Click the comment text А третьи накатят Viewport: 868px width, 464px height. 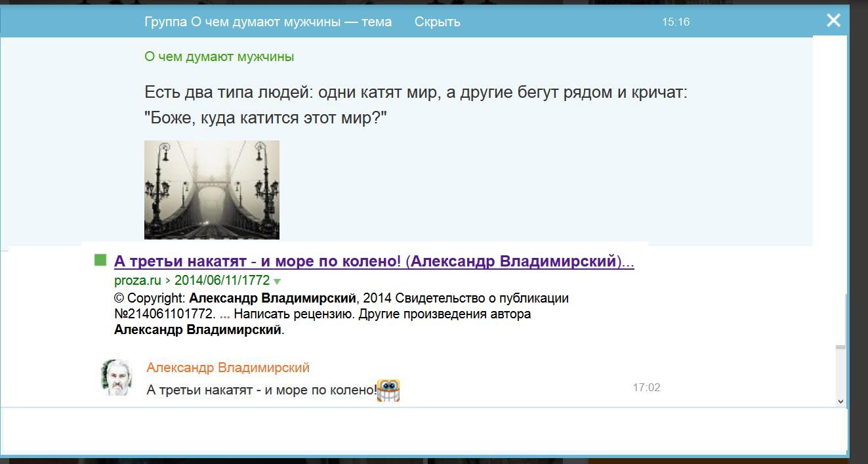coord(262,390)
